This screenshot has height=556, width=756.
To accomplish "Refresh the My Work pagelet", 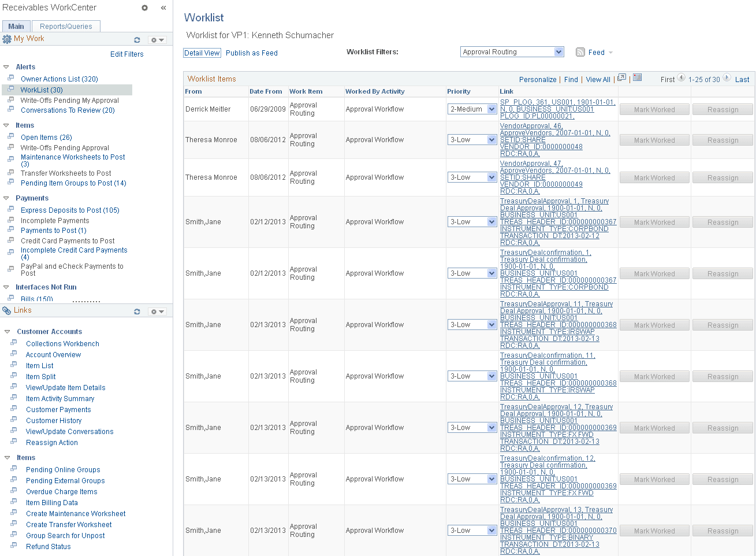I will coord(137,39).
